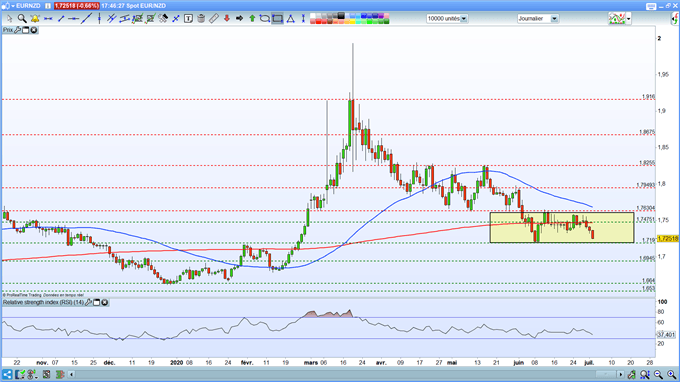
Task: Activate the magnifier zoom tool
Action: click(x=22, y=19)
